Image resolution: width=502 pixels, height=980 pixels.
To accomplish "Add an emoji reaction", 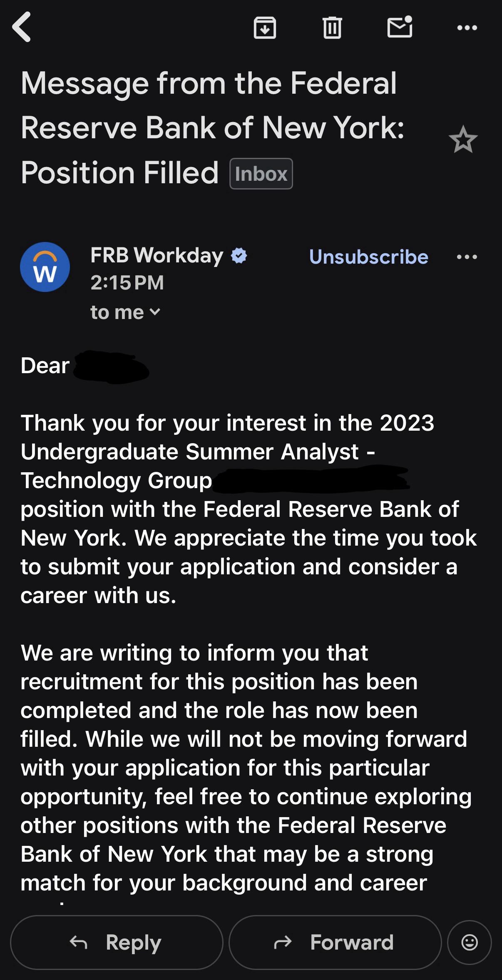I will point(470,942).
